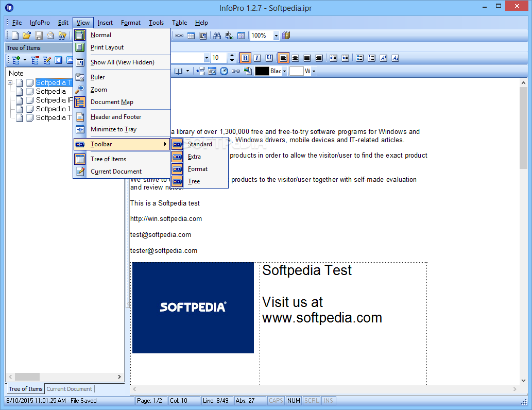Image resolution: width=532 pixels, height=410 pixels.
Task: Toggle Tree toolbar visibility in submenu
Action: 199,181
